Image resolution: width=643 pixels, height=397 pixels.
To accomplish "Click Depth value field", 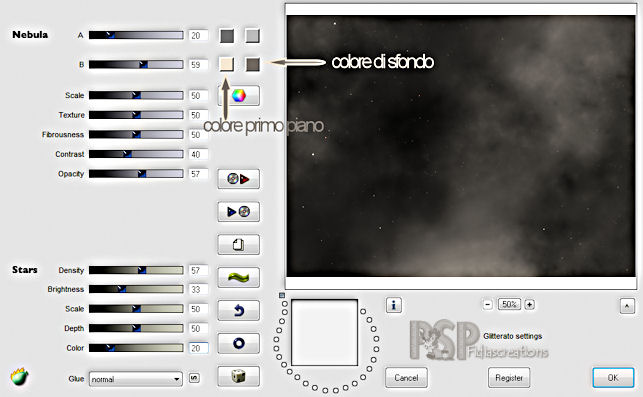I will click(198, 329).
